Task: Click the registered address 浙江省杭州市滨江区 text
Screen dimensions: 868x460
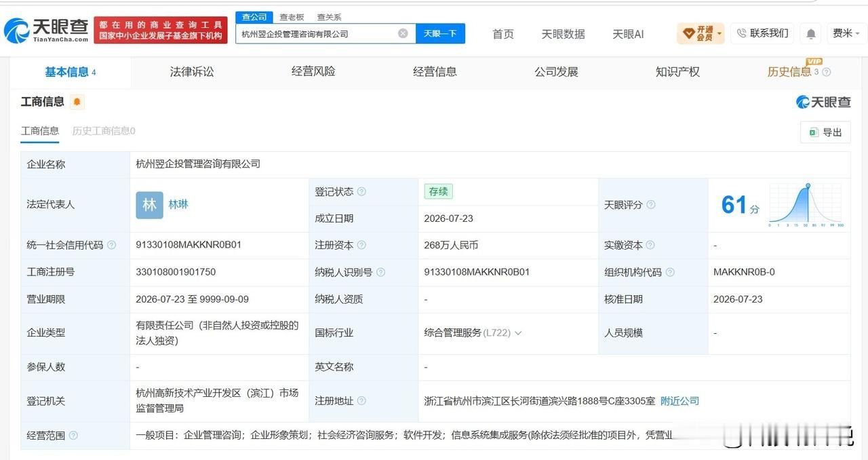Action: pyautogui.click(x=539, y=401)
